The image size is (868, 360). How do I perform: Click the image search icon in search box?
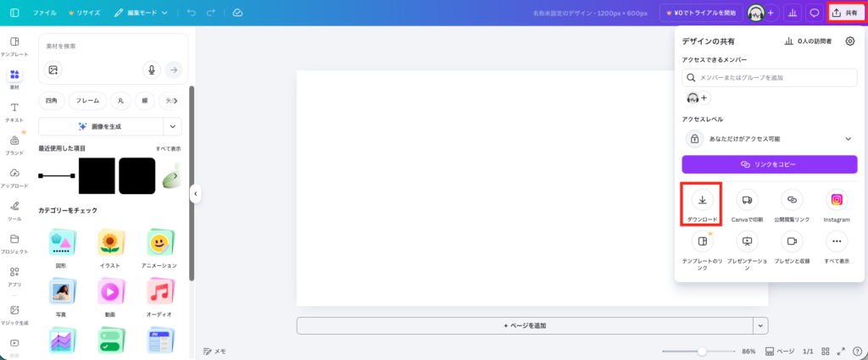click(x=53, y=69)
